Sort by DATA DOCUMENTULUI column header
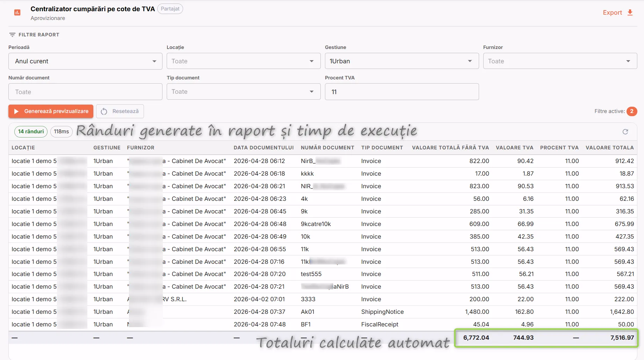This screenshot has width=644, height=360. pos(264,148)
